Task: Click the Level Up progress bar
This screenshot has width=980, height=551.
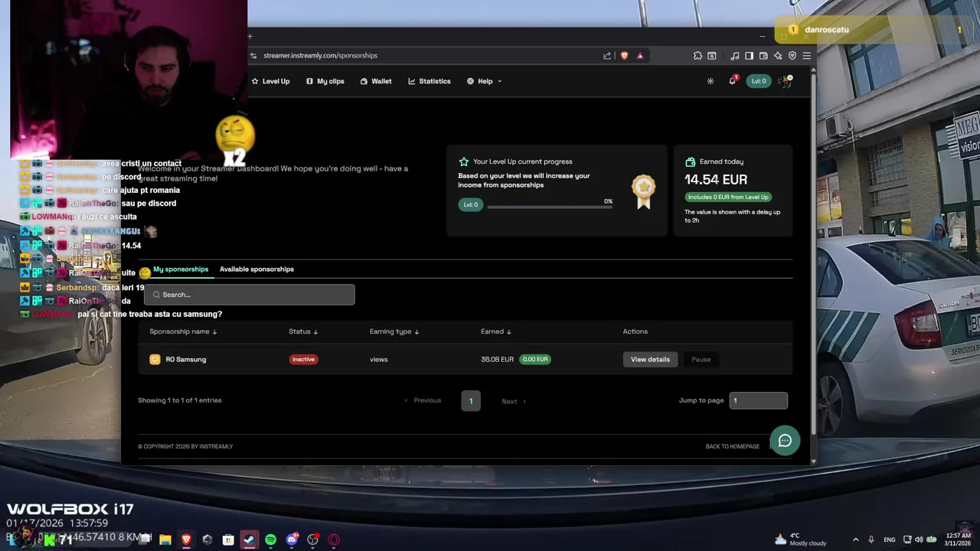Action: [550, 207]
